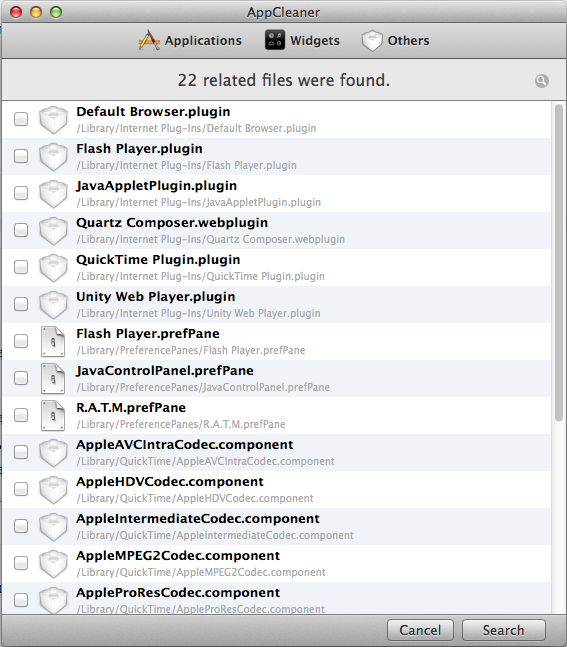Select the AppleProResCodec.component file name
567x647 pixels.
point(178,593)
